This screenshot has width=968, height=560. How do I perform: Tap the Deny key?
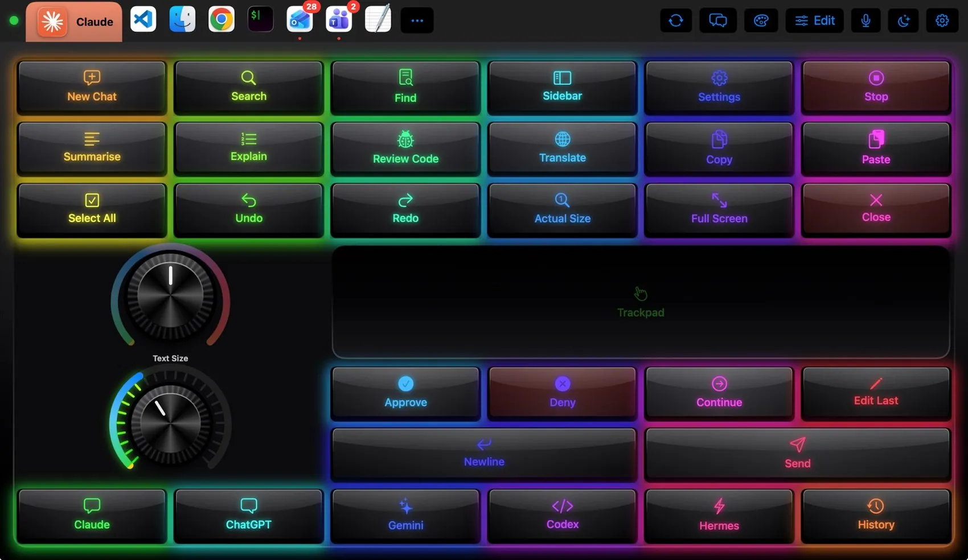point(563,393)
